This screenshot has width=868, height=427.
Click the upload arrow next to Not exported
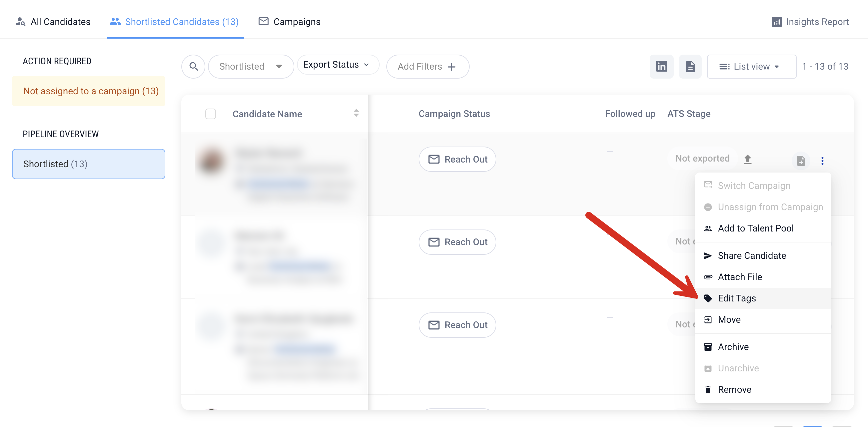pyautogui.click(x=747, y=159)
